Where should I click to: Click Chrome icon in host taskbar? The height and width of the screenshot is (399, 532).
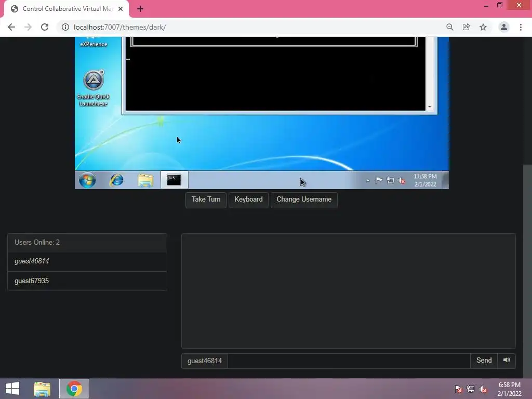pos(74,389)
